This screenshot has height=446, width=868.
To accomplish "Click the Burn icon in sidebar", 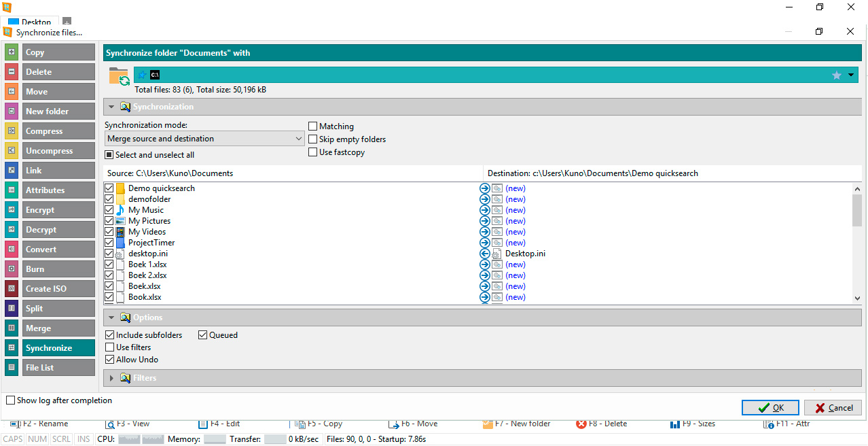I will tap(12, 269).
